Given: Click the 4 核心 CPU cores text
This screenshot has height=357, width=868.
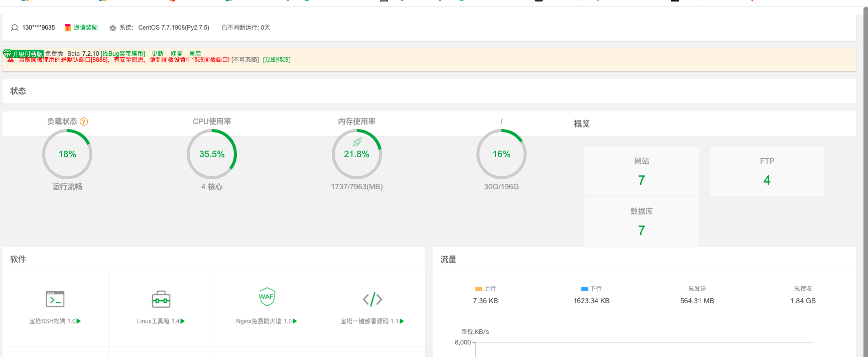Looking at the screenshot, I should 212,187.
